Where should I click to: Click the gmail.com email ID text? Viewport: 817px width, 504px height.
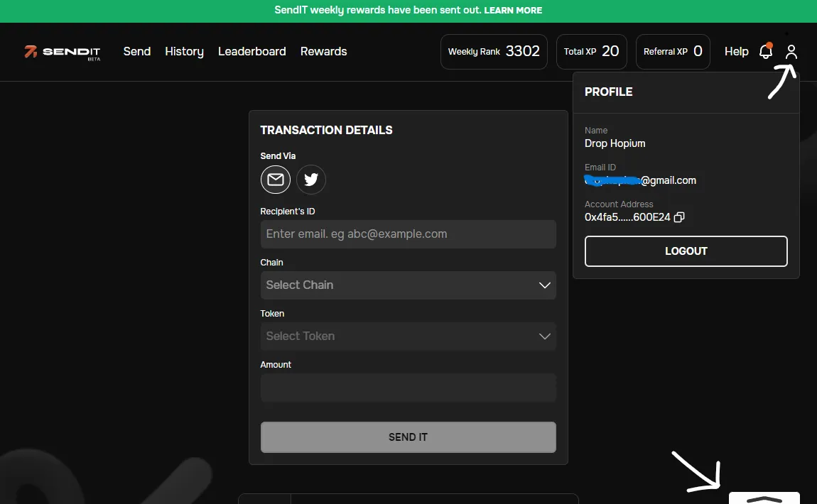tap(640, 181)
